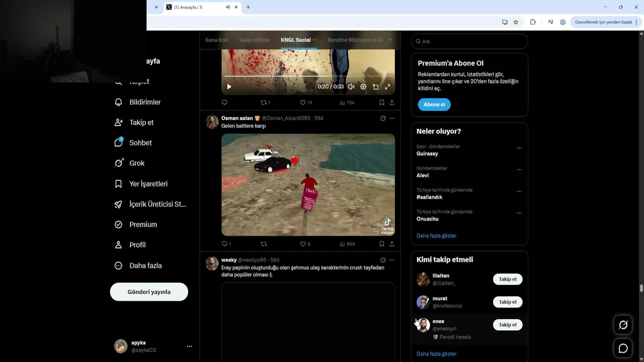Open browser extensions puzzle icon
644x362 pixels.
pyautogui.click(x=533, y=22)
